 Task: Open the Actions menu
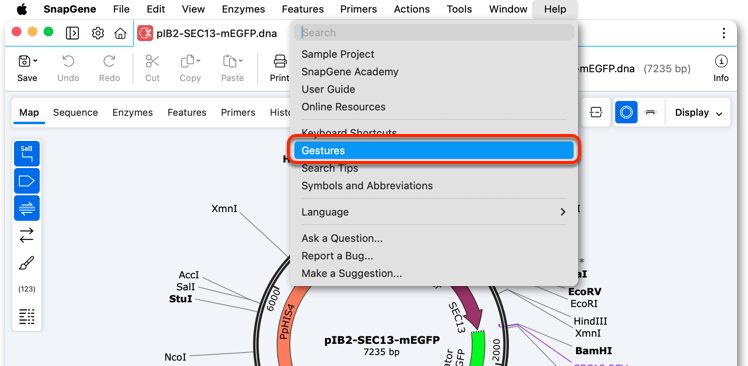tap(411, 9)
